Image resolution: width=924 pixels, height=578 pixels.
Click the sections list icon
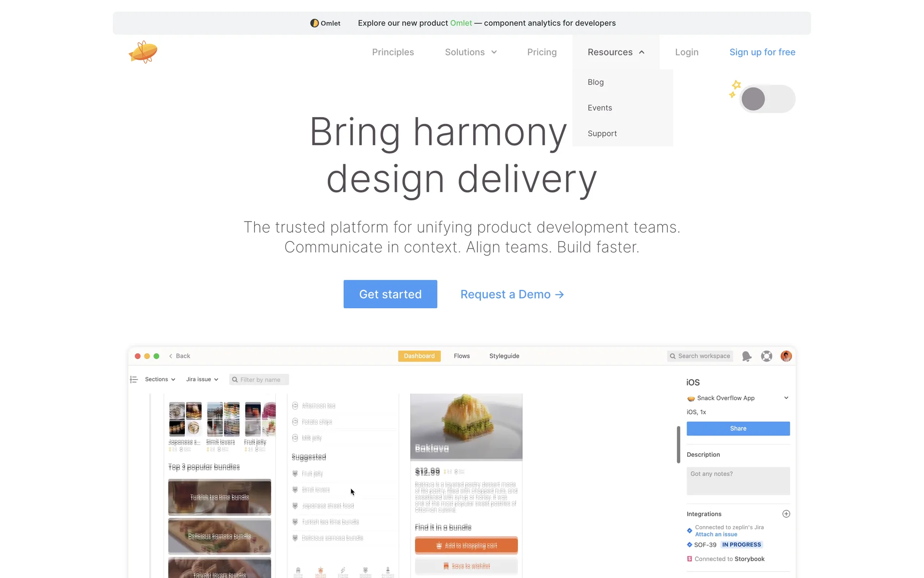coord(134,380)
